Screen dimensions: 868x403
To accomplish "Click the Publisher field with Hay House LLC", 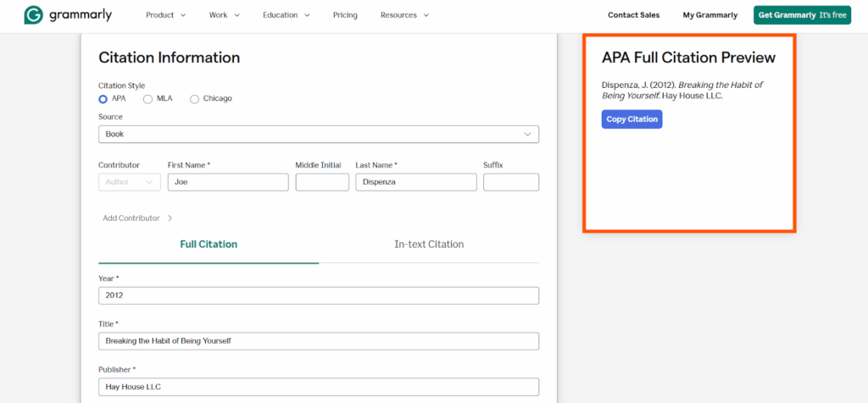I will click(319, 387).
